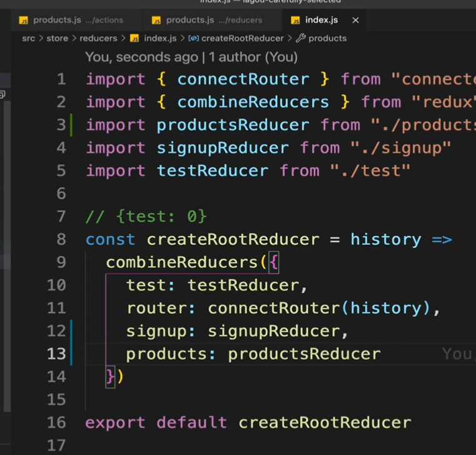Click the "./test" string on line 5
The image size is (476, 455).
point(370,171)
